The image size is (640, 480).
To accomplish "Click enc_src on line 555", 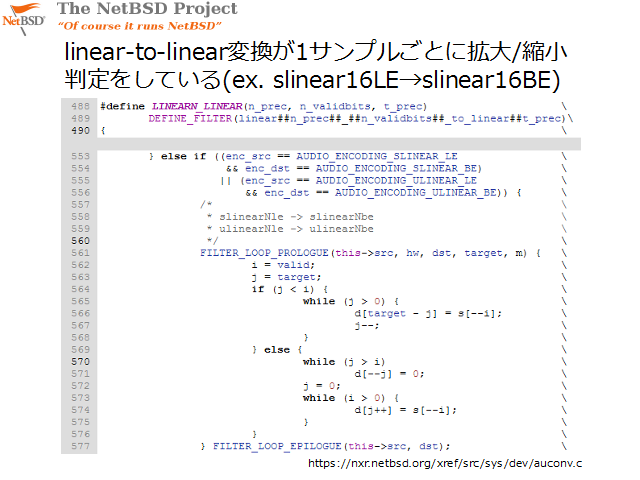I will coord(267,180).
